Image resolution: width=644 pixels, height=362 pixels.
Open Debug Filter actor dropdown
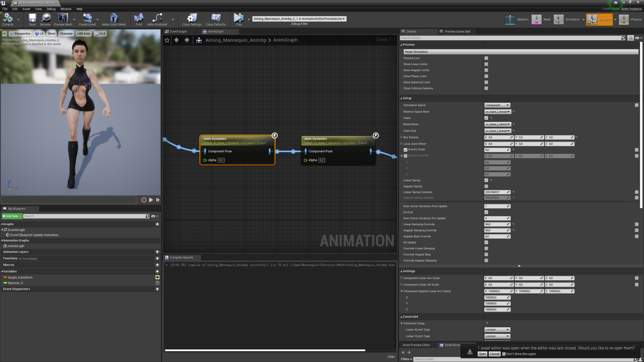pyautogui.click(x=299, y=19)
